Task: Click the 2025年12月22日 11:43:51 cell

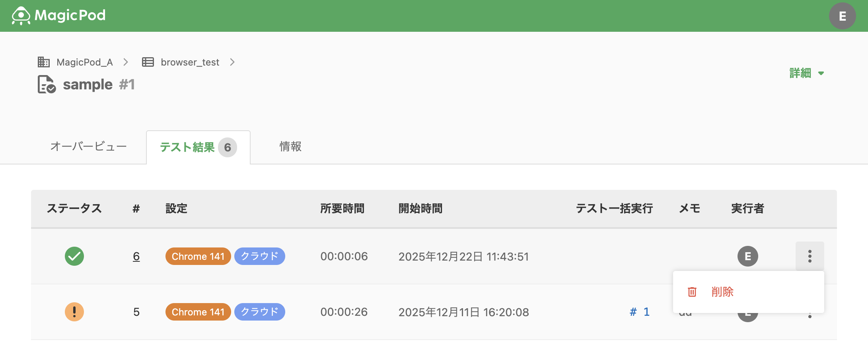Action: pyautogui.click(x=464, y=257)
